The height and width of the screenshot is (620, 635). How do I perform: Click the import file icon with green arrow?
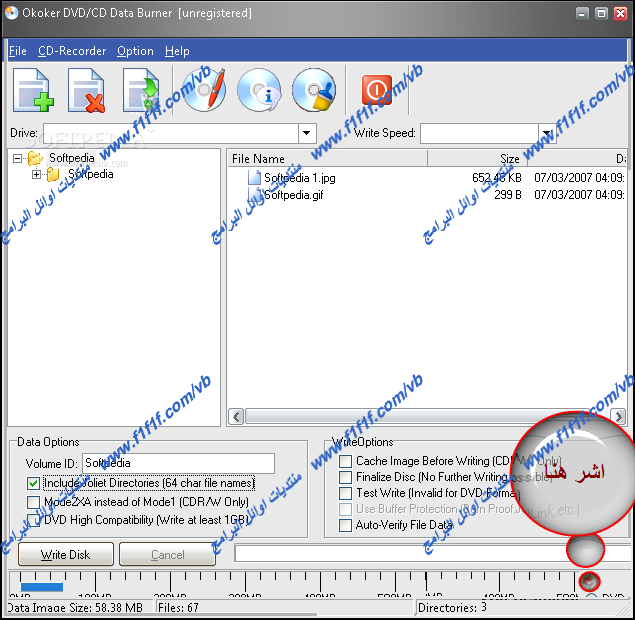tap(141, 90)
